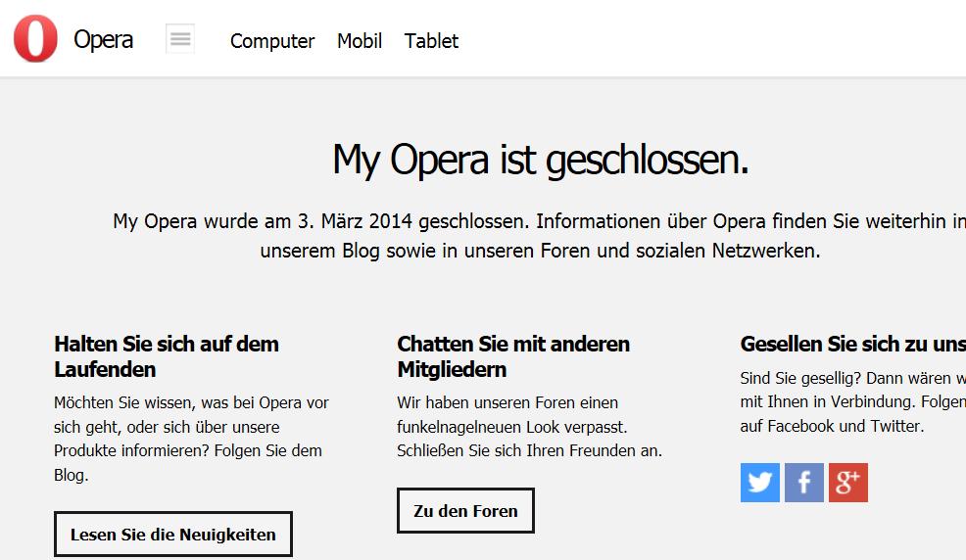Click the red Opera logo icon
Viewport: 966px width, 560px height.
tap(35, 39)
